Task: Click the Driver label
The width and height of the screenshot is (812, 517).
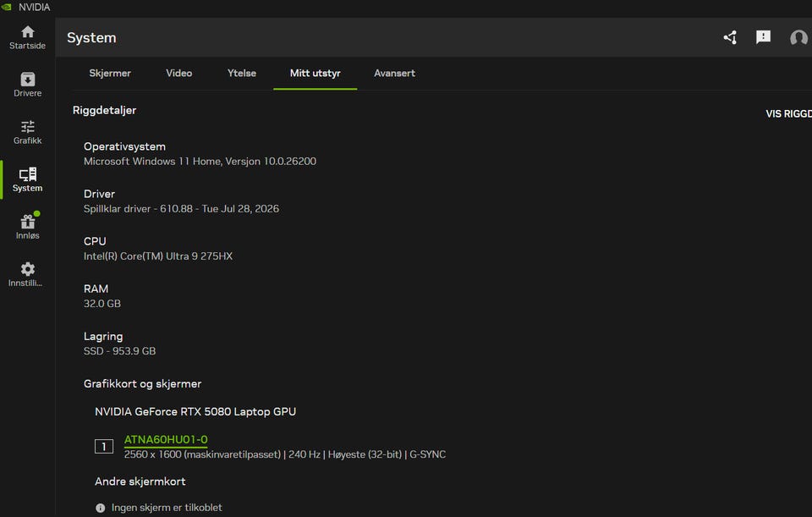Action: click(x=100, y=194)
